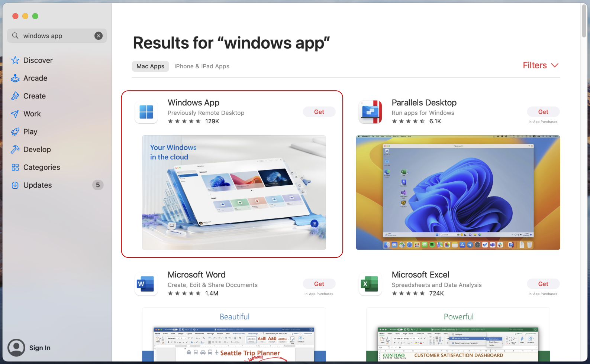Click the Updates download icon
Screen dimensions: 590x364
(x=15, y=185)
